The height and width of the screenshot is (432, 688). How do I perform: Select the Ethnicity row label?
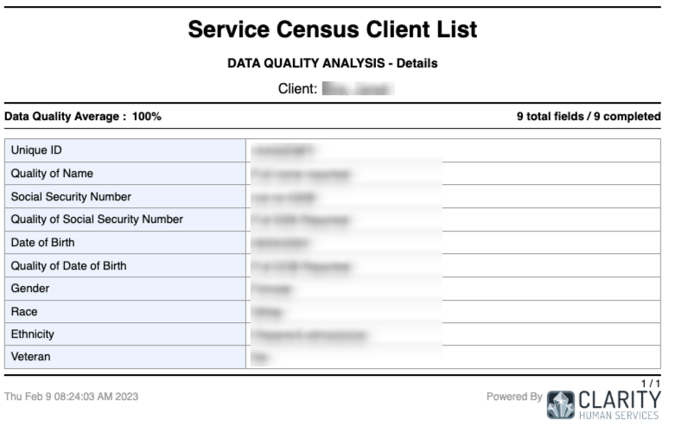click(x=32, y=334)
